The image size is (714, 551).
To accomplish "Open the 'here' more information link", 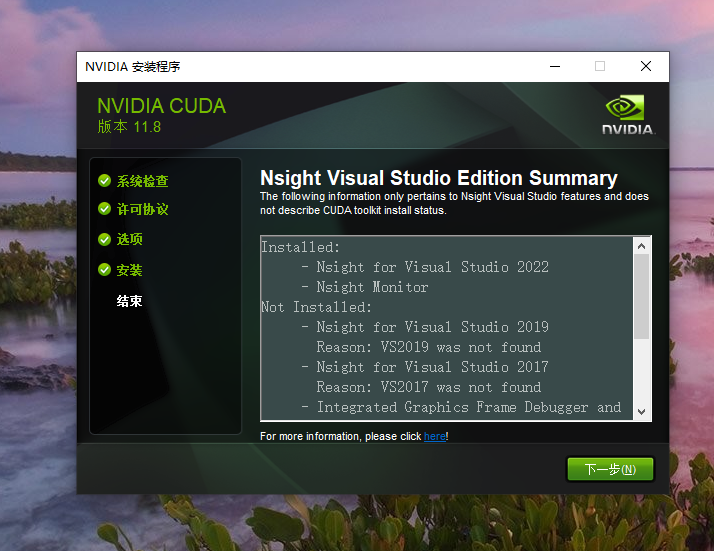I will tap(435, 436).
